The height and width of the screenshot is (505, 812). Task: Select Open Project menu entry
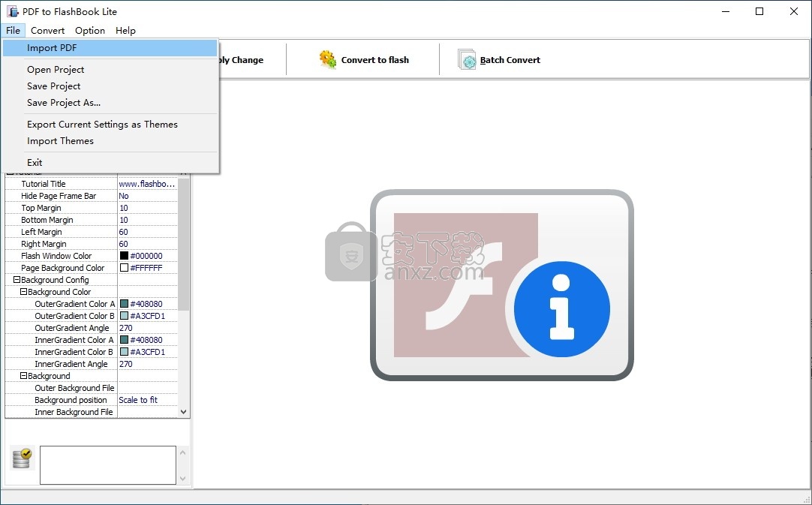click(x=110, y=69)
